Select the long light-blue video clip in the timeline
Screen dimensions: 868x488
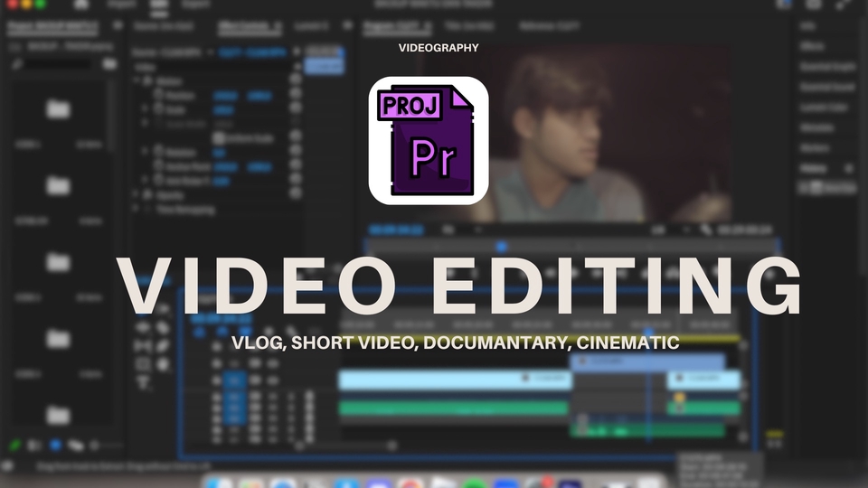[455, 380]
